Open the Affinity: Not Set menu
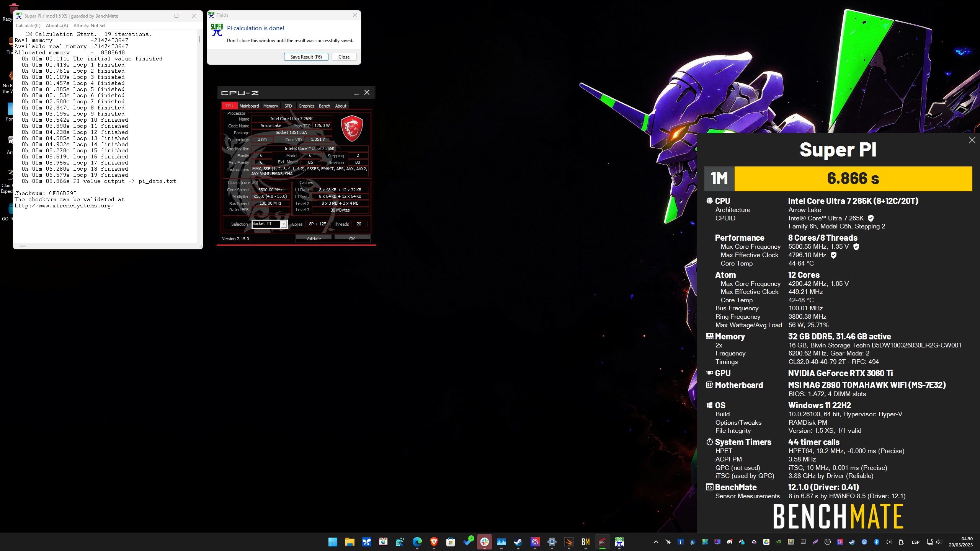 [x=89, y=26]
